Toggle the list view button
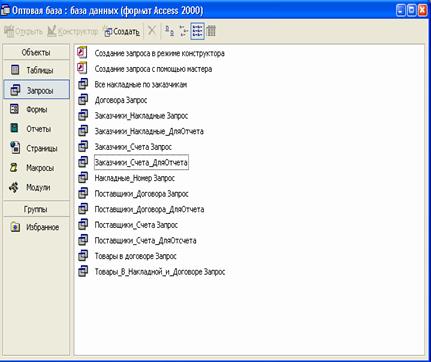 tap(197, 31)
